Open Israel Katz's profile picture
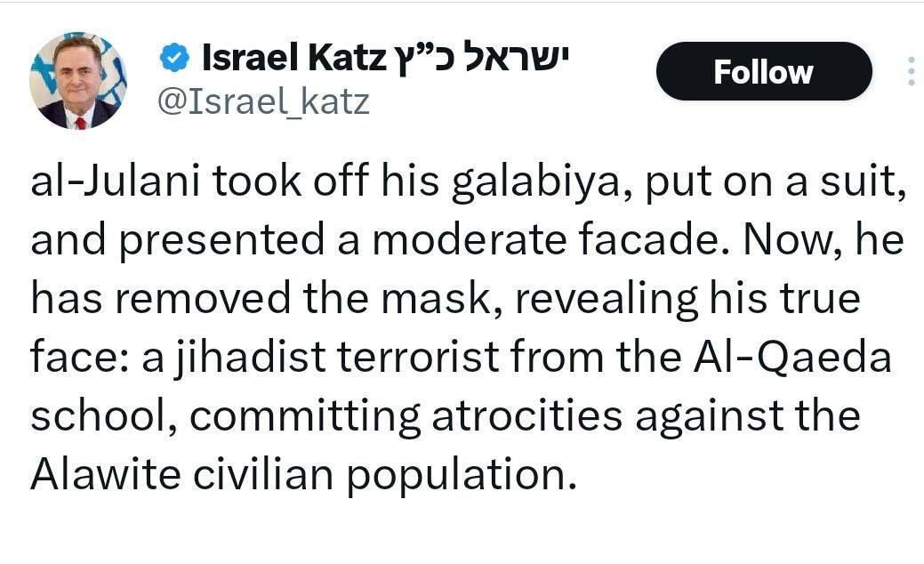 [78, 81]
